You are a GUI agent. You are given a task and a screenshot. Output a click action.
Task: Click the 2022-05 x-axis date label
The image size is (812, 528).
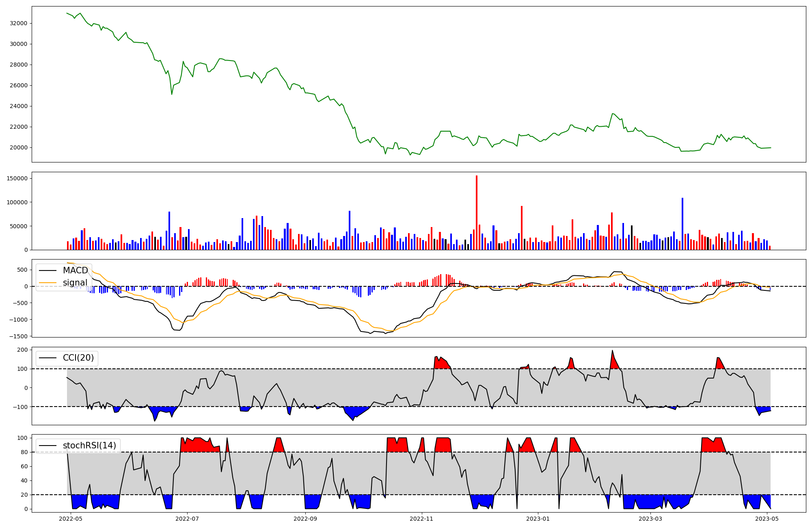coord(71,519)
